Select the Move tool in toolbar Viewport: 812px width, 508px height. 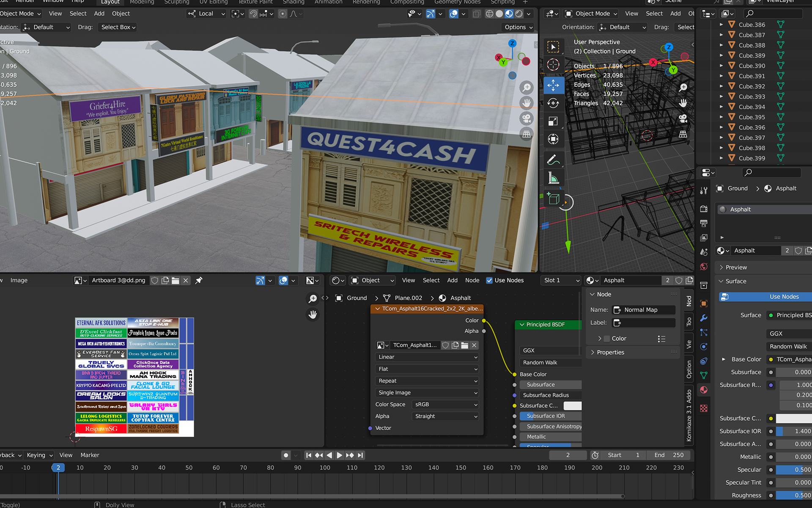click(x=553, y=85)
